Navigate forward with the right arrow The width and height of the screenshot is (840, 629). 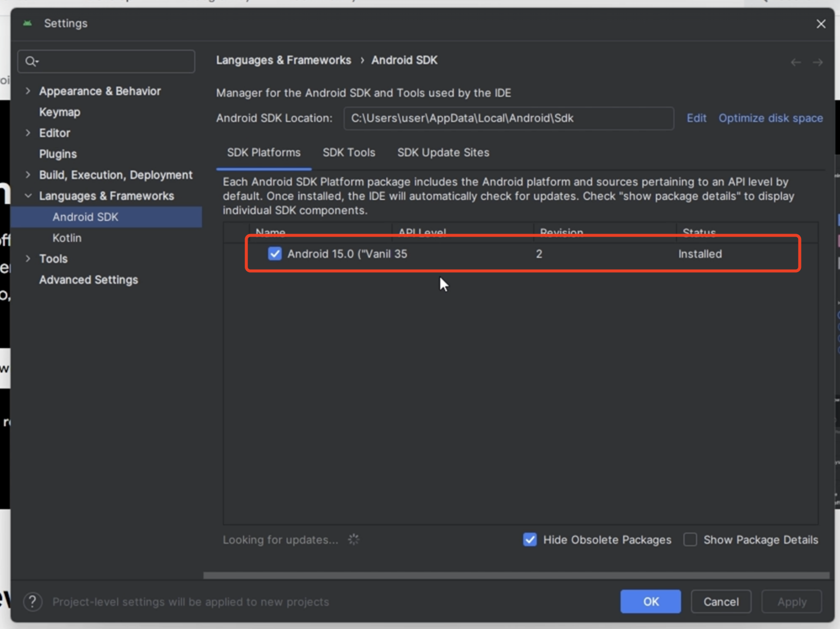(x=818, y=62)
